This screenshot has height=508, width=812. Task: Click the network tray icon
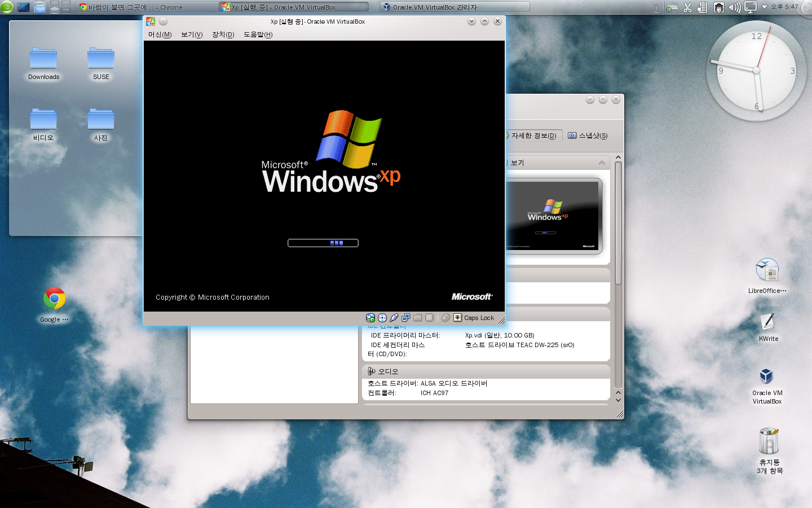(719, 7)
